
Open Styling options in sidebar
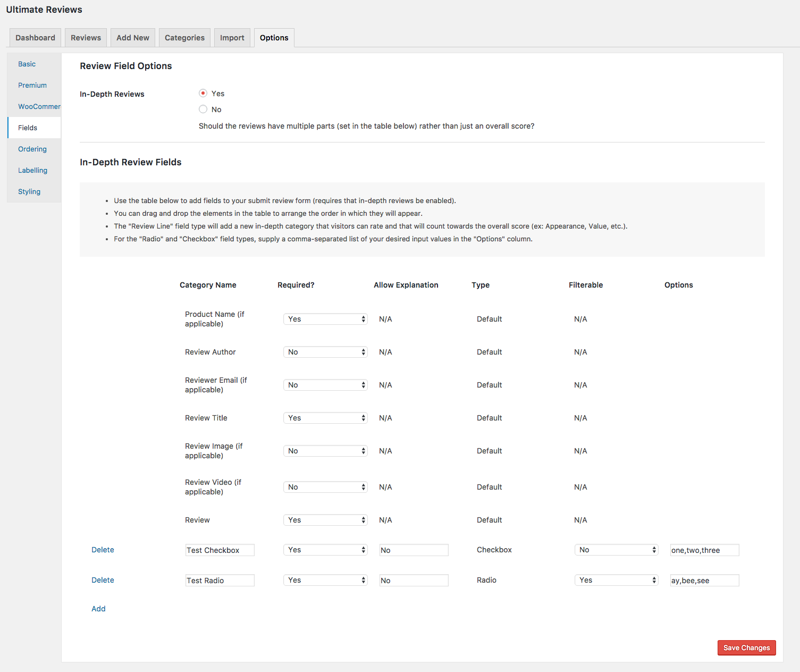[x=29, y=191]
